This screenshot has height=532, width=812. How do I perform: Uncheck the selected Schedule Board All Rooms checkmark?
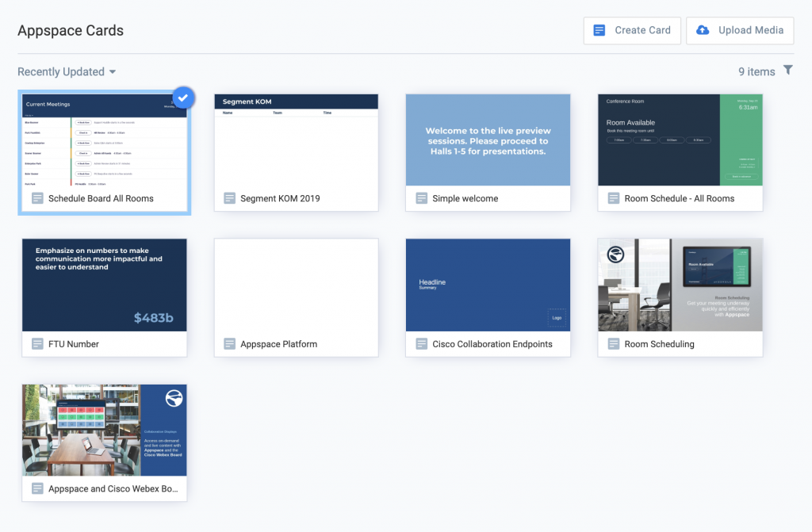coord(183,98)
